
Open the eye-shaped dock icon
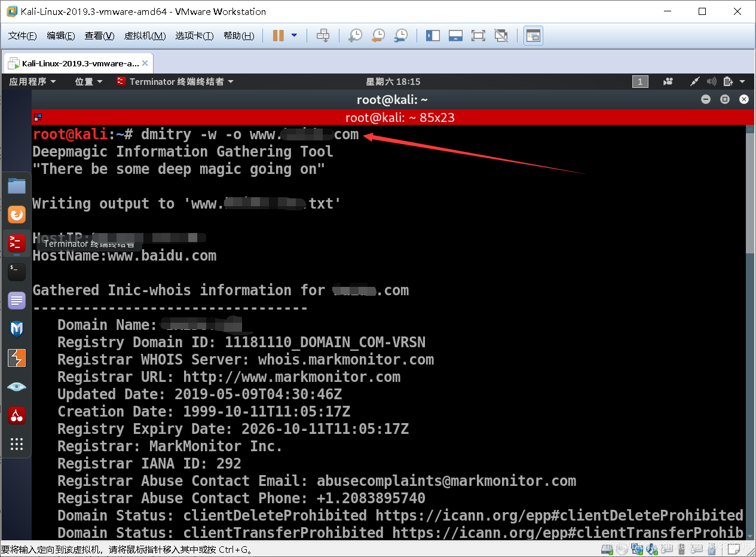(x=17, y=387)
